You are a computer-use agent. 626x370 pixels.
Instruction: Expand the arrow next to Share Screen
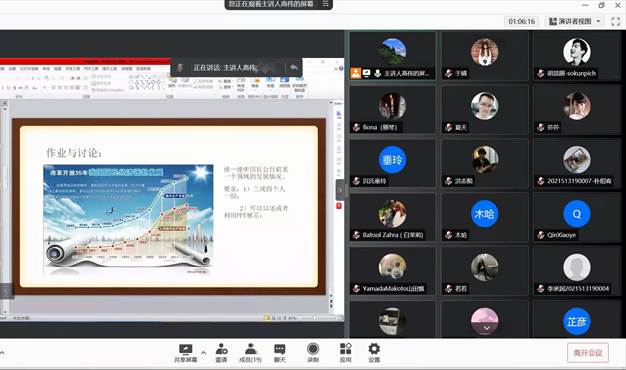204,353
